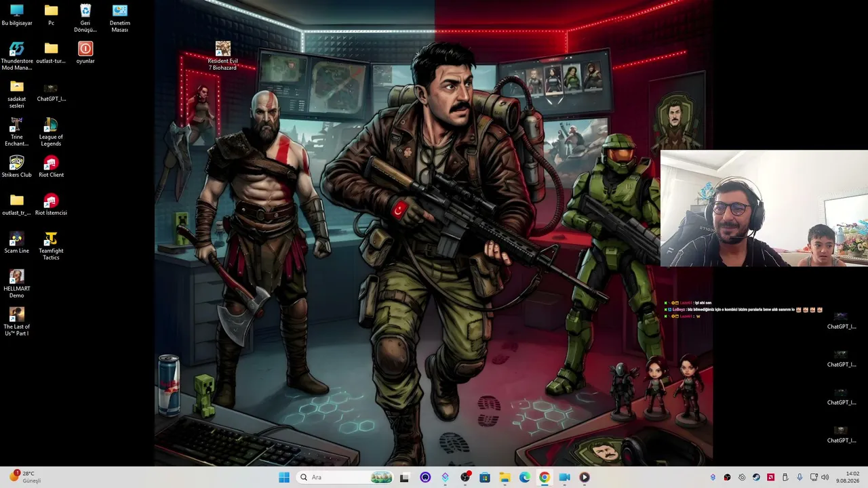Open Denetim Masası control panel shortcut
Viewport: 868px width, 488px height.
point(119,18)
